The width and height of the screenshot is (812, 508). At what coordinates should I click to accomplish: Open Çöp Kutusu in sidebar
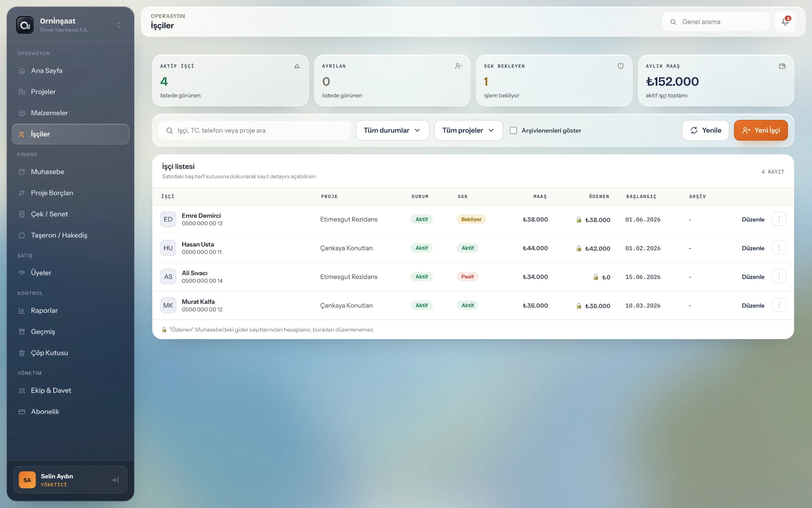point(70,353)
